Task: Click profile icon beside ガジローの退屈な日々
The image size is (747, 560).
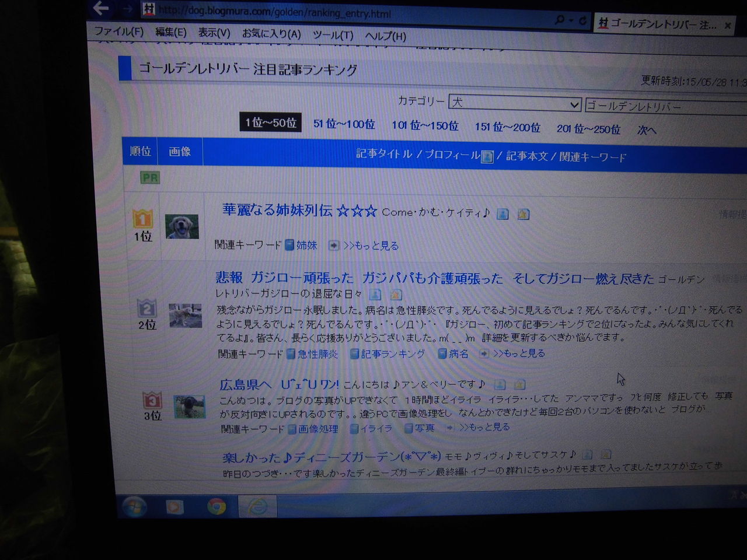Action: (375, 295)
